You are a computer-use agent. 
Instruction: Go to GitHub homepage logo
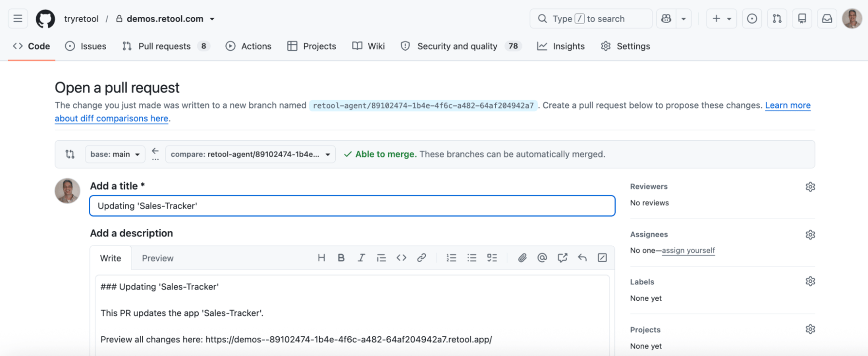[x=45, y=19]
